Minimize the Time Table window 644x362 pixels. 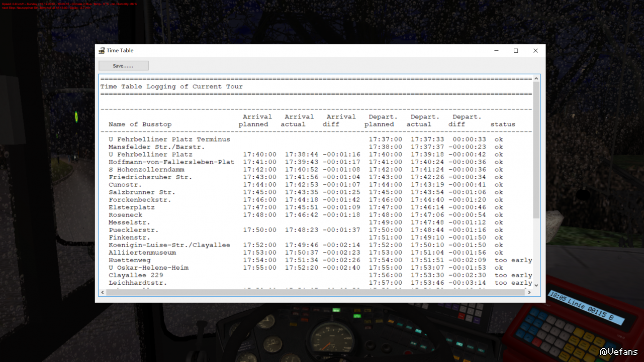(496, 51)
